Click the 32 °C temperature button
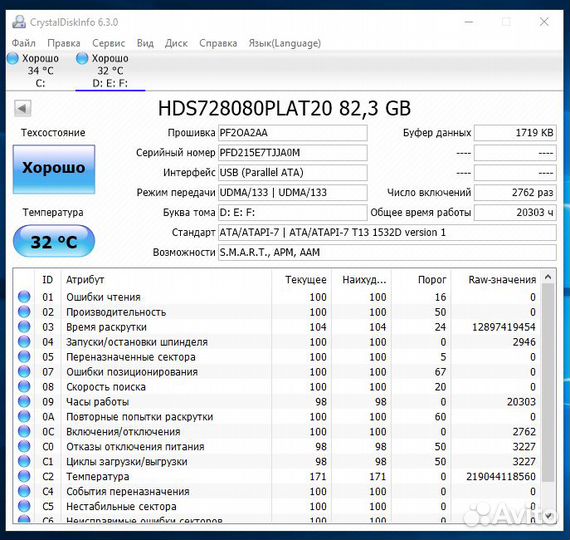570x540 pixels. 54,241
